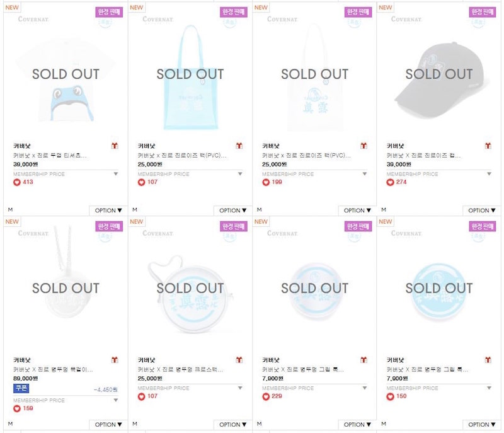Click the gift icon on the black cap item

[x=488, y=146]
